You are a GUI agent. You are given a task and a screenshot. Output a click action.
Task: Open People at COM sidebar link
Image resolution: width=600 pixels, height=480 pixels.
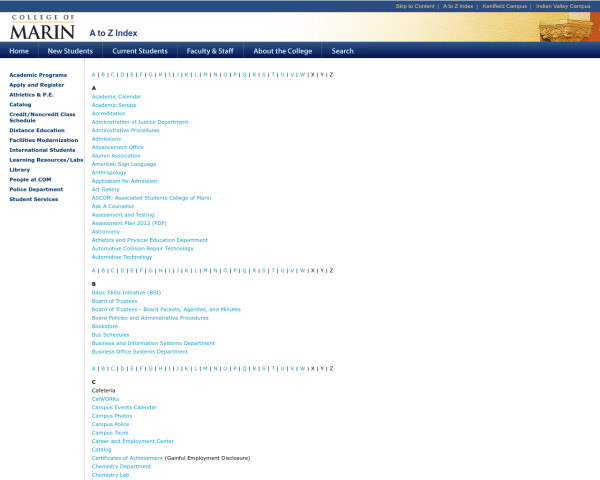[30, 180]
